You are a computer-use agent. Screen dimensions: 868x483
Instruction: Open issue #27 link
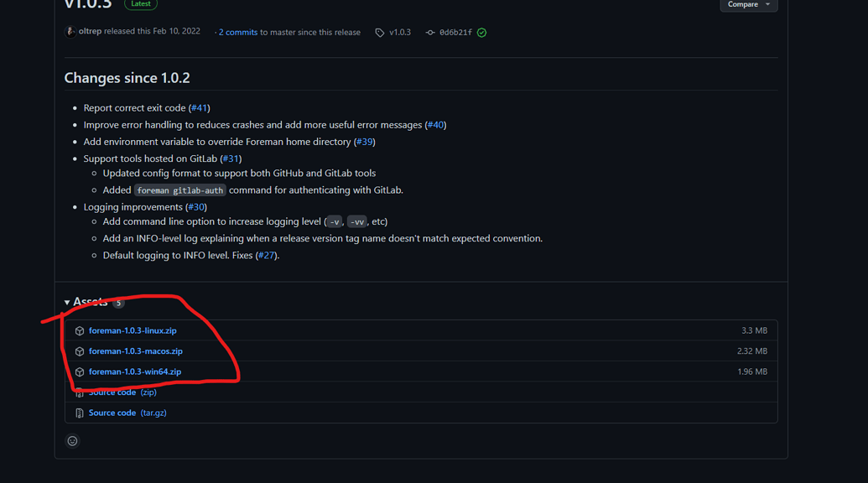click(266, 255)
